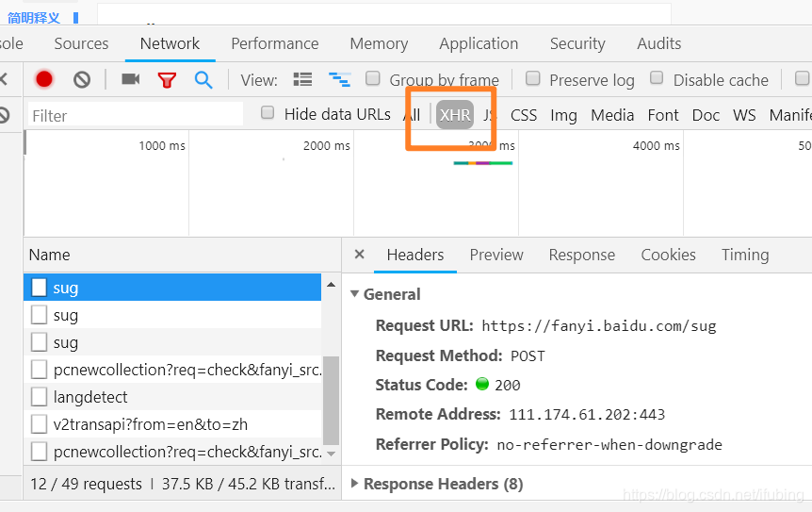Click the document icon beside v2transapi request
The height and width of the screenshot is (512, 812).
pos(39,424)
